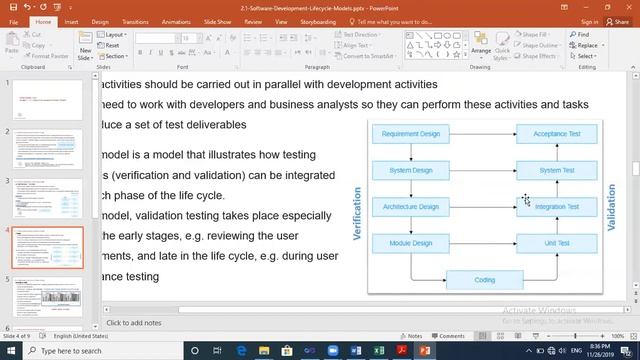
Task: Switch to Slide Sorter view
Action: coord(500,336)
